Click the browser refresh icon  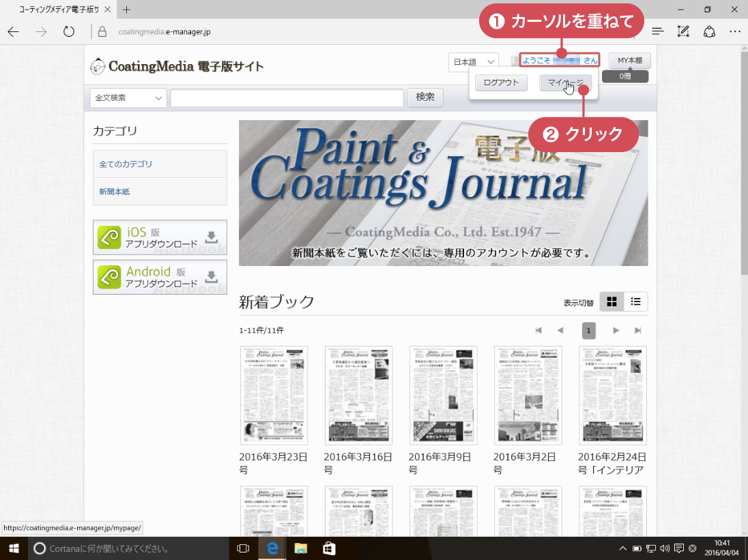[x=68, y=31]
